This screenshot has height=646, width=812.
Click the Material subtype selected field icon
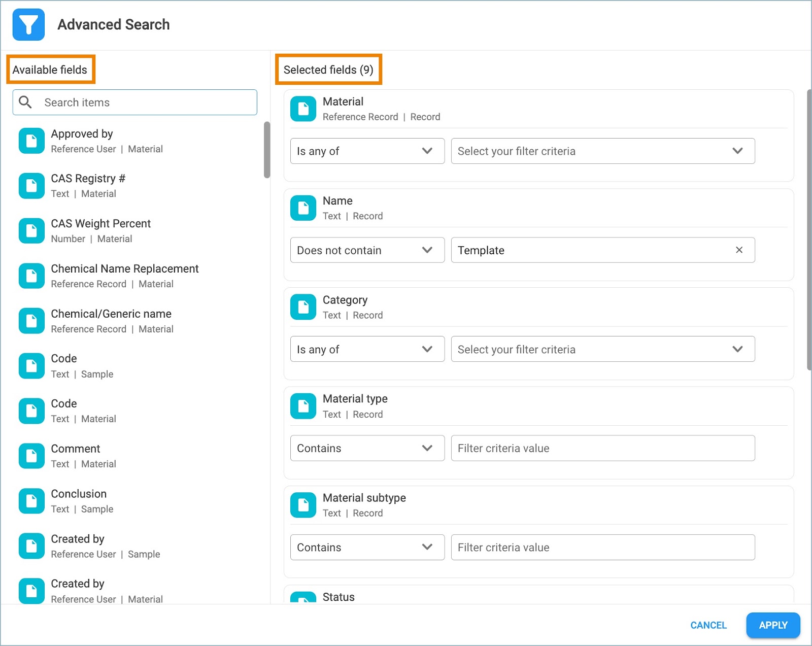(x=303, y=505)
